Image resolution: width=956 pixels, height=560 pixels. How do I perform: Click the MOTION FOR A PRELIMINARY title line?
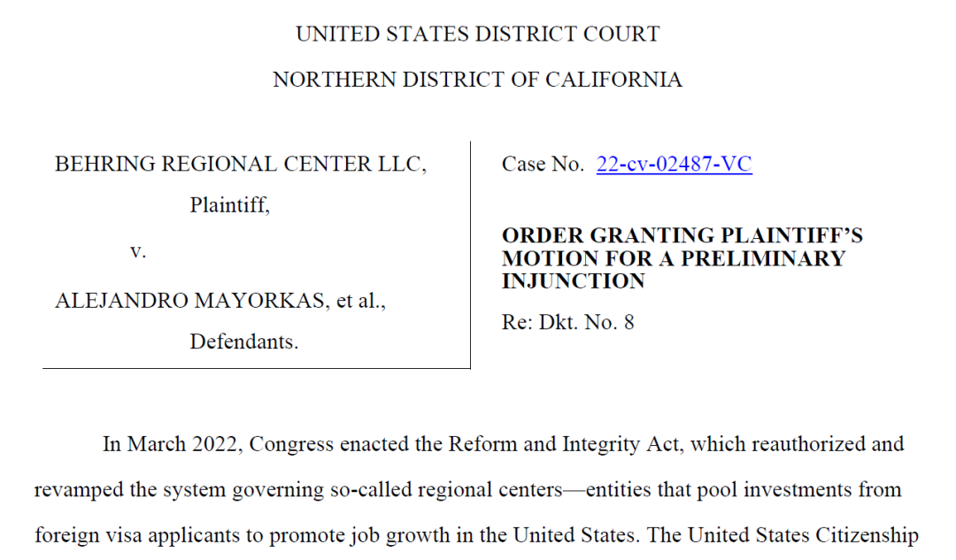(674, 258)
